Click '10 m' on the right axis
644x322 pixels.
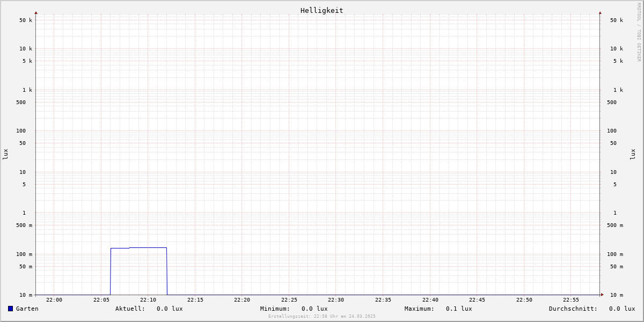pyautogui.click(x=617, y=295)
